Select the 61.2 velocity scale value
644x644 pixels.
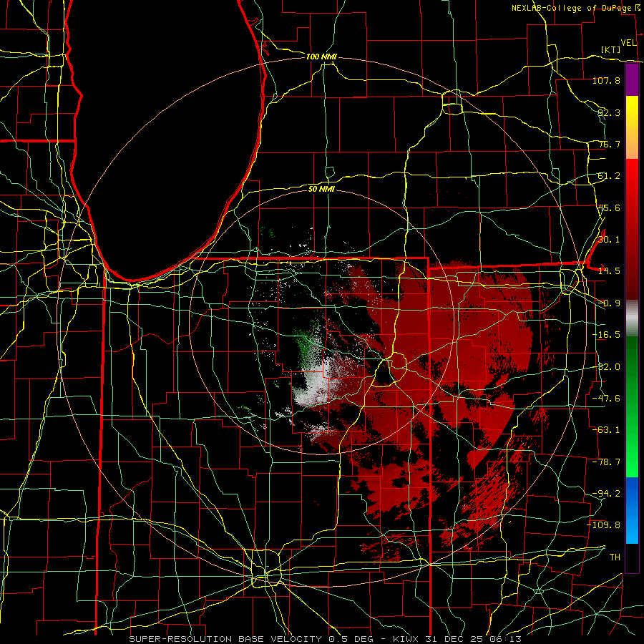[609, 176]
